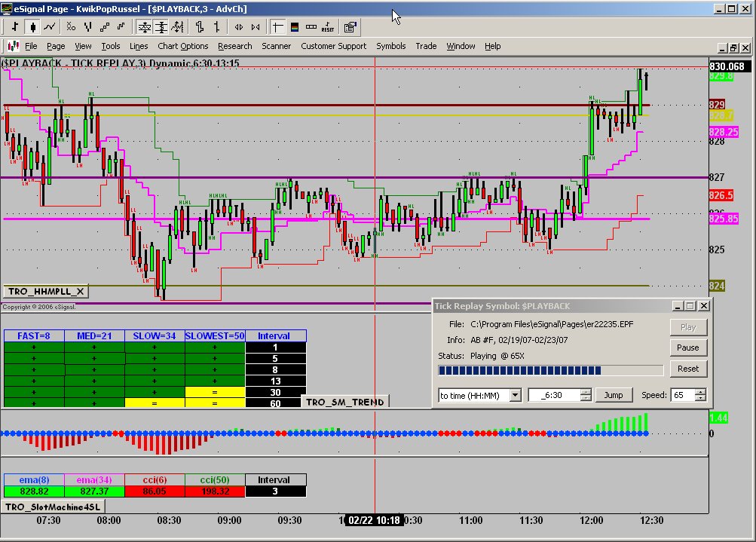
Task: Click the TRO_HHMPLL_X study label
Action: pyautogui.click(x=46, y=292)
